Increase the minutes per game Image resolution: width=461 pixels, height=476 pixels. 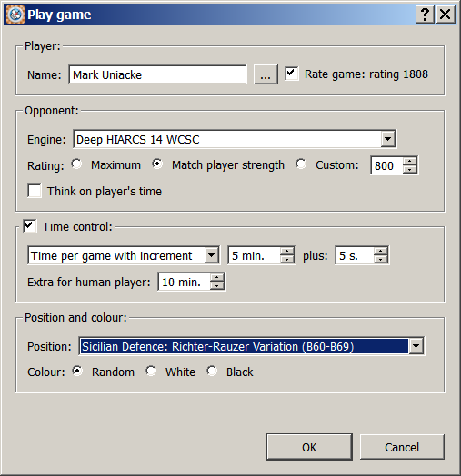[x=286, y=252]
